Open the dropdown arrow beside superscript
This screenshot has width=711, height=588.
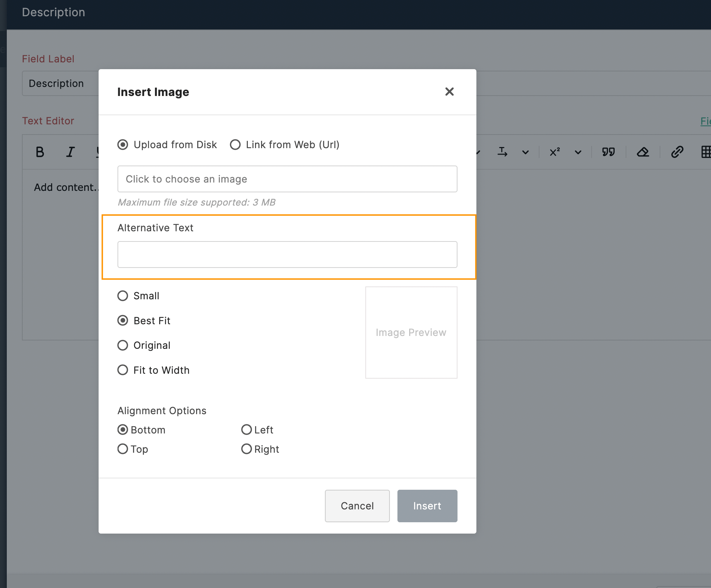pyautogui.click(x=578, y=152)
